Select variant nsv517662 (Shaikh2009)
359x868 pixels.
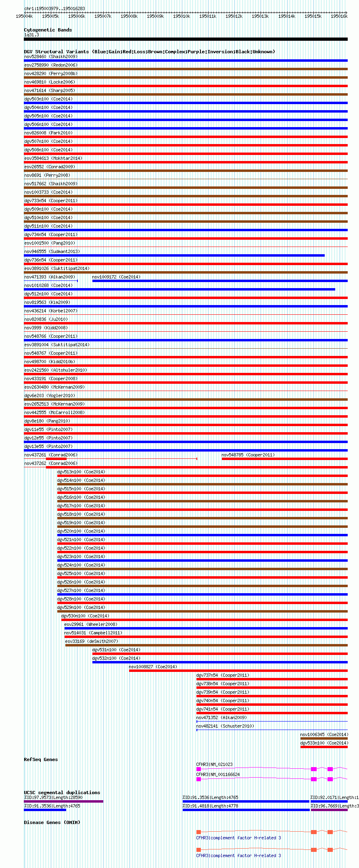[x=50, y=184]
